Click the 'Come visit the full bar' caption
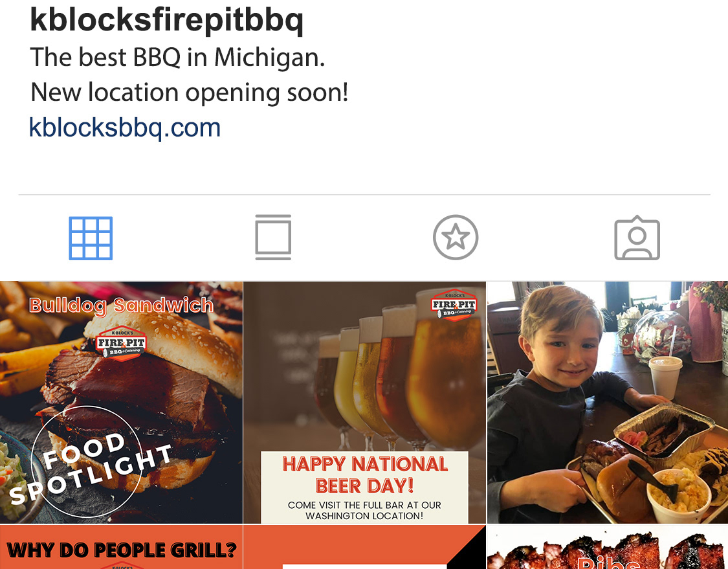This screenshot has height=569, width=728. 364,511
